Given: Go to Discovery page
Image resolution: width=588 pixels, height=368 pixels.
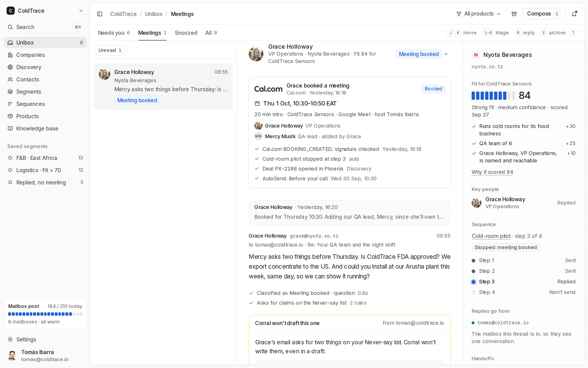Looking at the screenshot, I should pyautogui.click(x=45, y=67).
